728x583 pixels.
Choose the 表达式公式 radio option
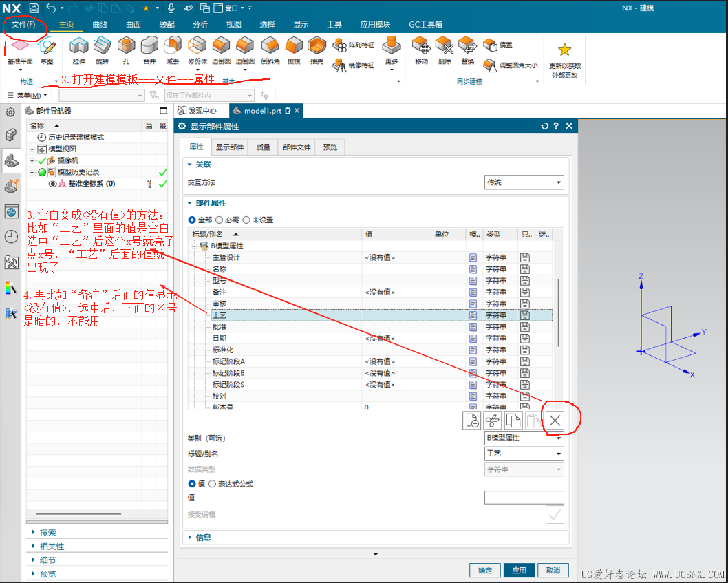(x=213, y=484)
